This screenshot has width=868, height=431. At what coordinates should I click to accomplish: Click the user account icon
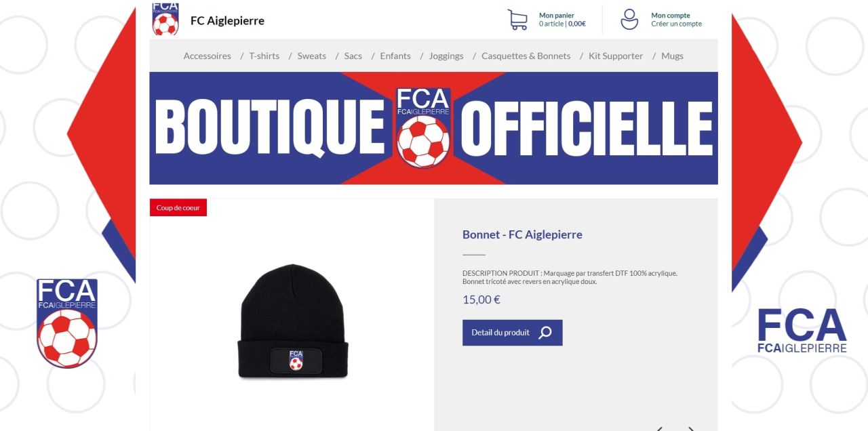pyautogui.click(x=629, y=19)
